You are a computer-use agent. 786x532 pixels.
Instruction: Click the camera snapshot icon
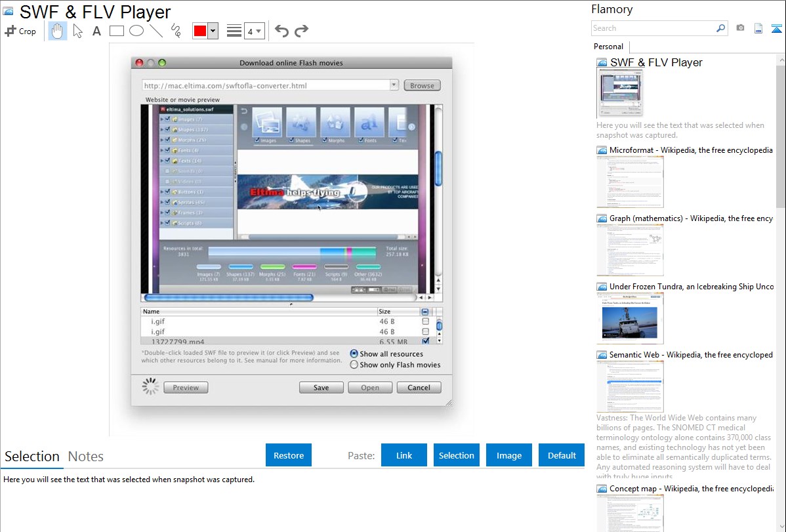740,28
